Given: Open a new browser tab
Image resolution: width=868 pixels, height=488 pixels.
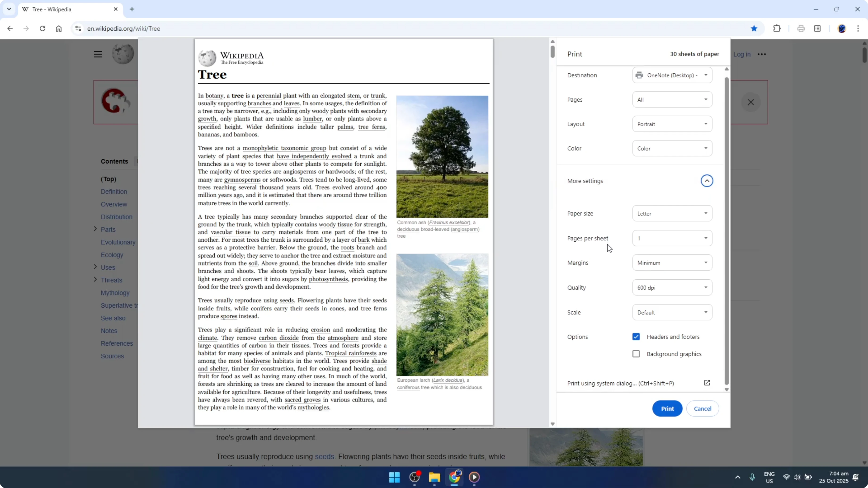Looking at the screenshot, I should (132, 9).
